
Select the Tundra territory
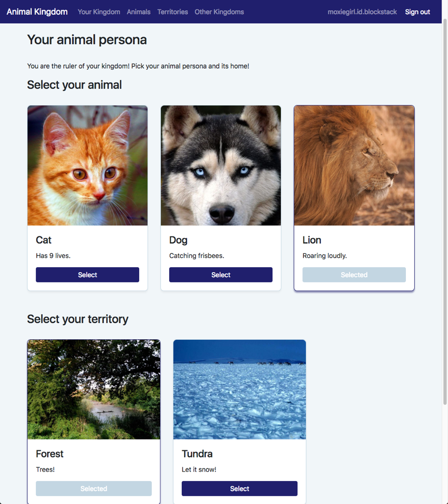tap(240, 489)
